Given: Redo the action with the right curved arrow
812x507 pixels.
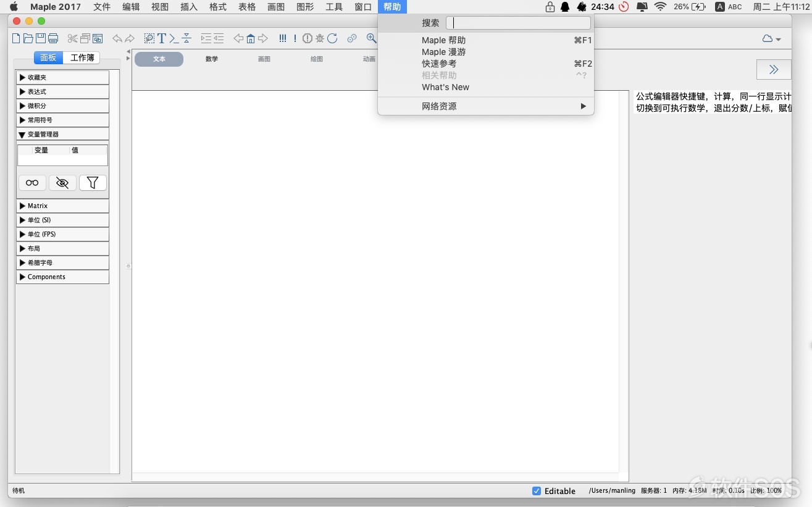Looking at the screenshot, I should pos(130,38).
